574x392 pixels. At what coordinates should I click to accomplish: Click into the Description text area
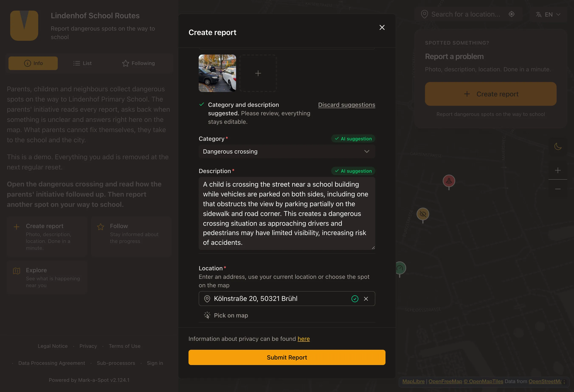pos(287,213)
